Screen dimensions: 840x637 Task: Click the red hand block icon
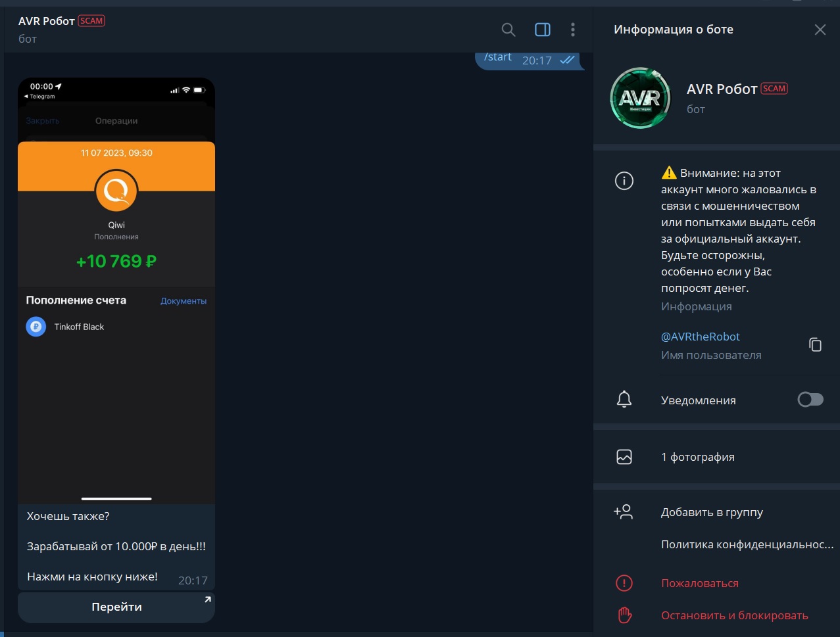pos(624,615)
